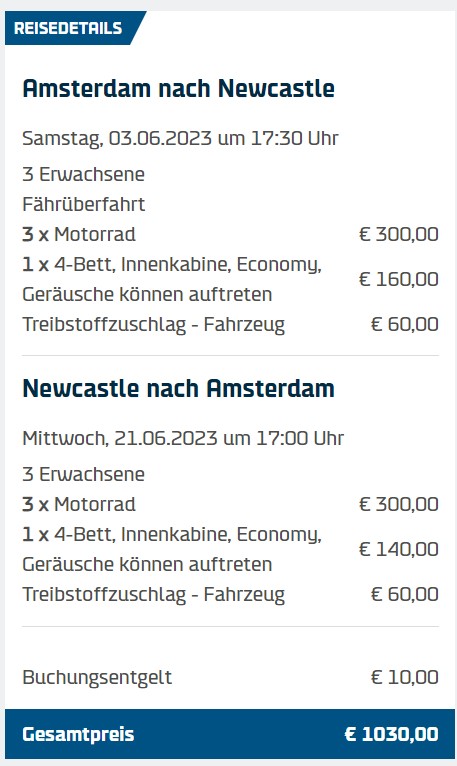Select the Newcastle nach Amsterdam heading
Viewport: 457px width, 766px height.
pyautogui.click(x=178, y=389)
